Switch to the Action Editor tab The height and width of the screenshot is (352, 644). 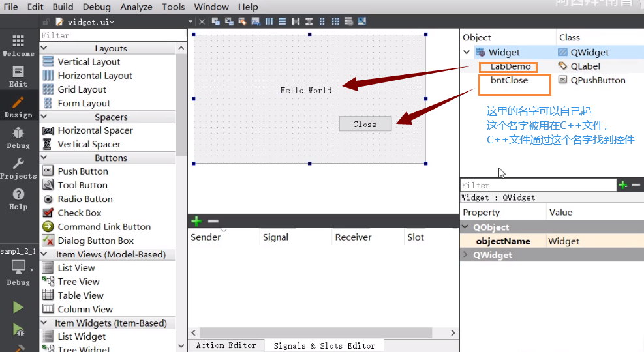[226, 345]
